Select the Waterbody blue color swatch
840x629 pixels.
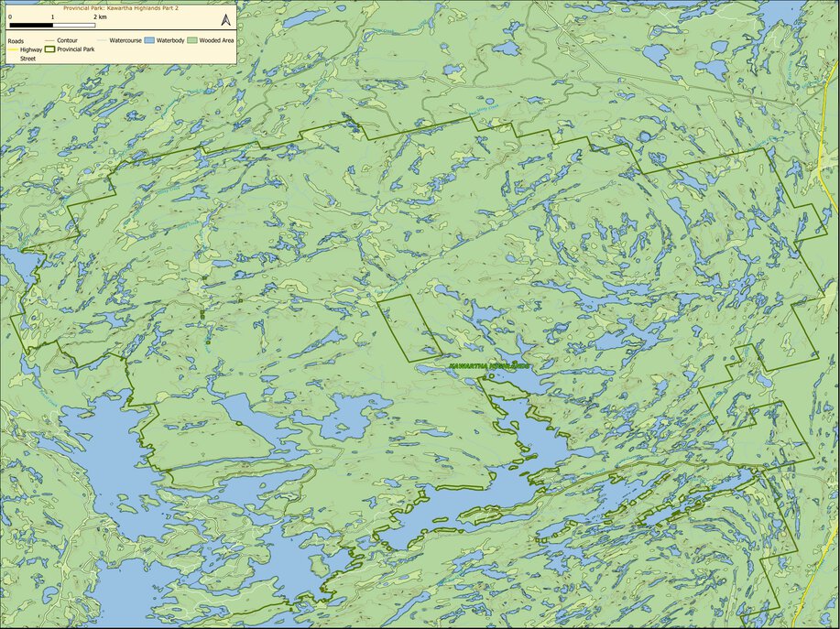coord(149,41)
